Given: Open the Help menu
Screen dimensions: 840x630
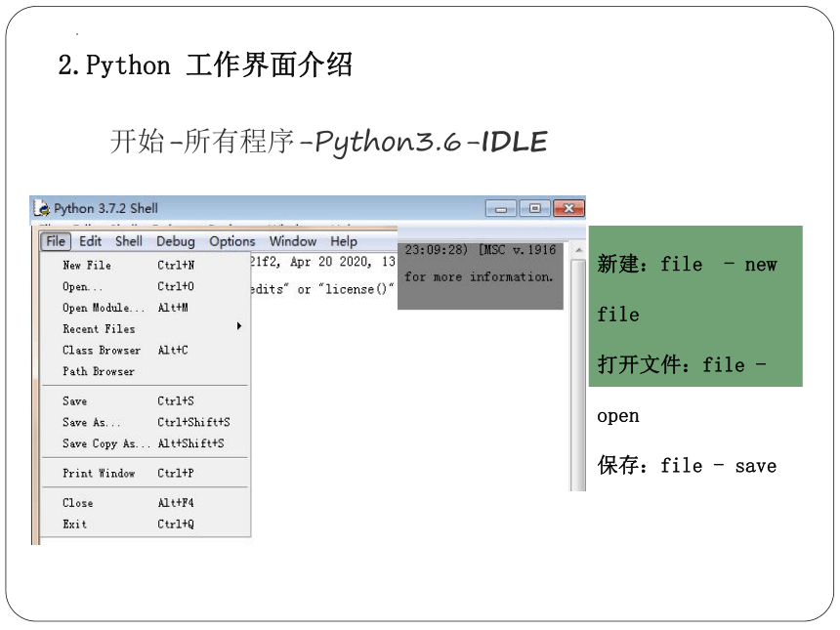Looking at the screenshot, I should [x=344, y=241].
